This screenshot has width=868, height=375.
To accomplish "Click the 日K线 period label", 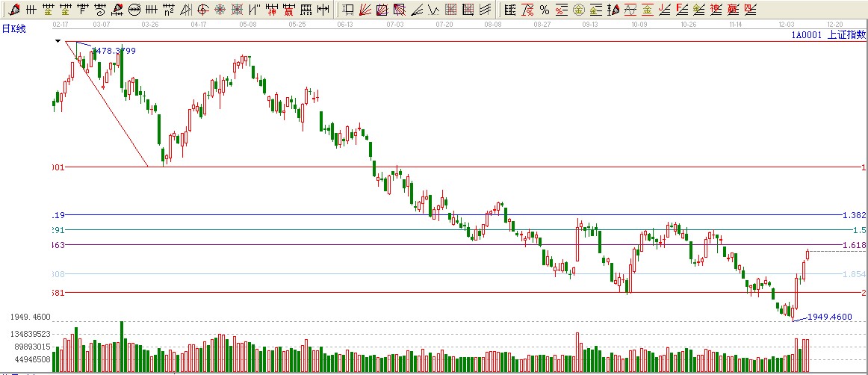I will pyautogui.click(x=14, y=28).
